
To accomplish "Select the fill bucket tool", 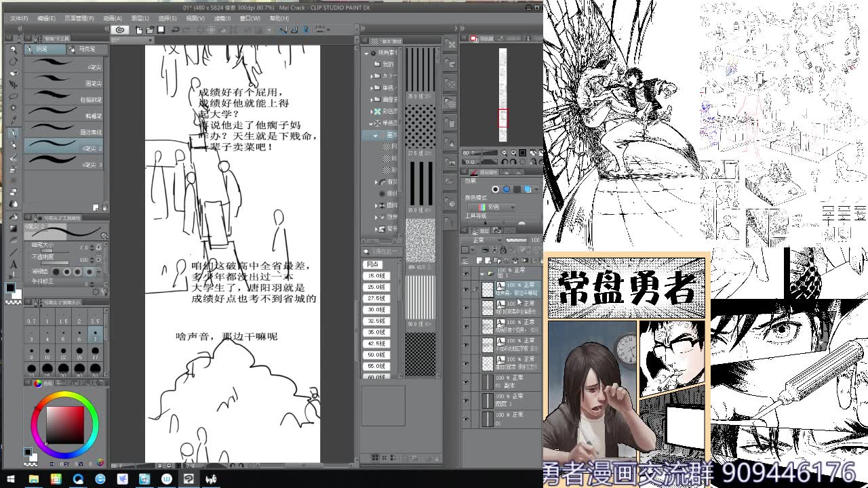I will pyautogui.click(x=13, y=217).
